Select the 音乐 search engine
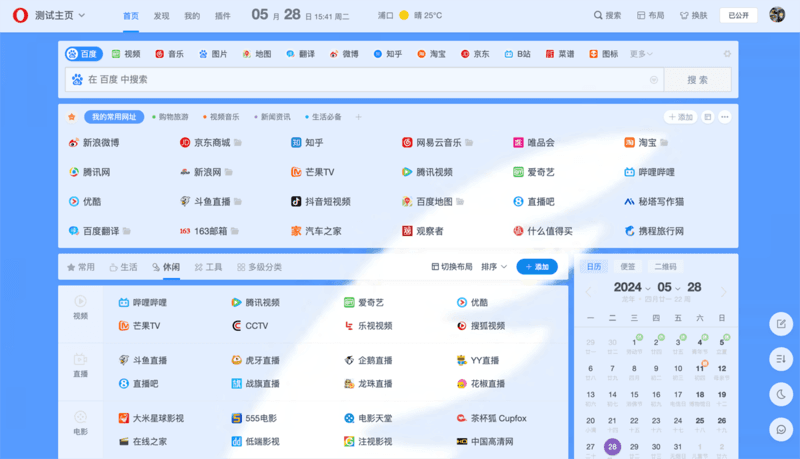The height and width of the screenshot is (459, 800). tap(169, 54)
